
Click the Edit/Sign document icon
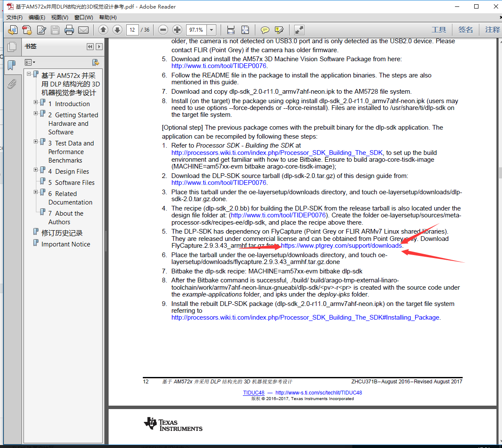pyautogui.click(x=41, y=30)
